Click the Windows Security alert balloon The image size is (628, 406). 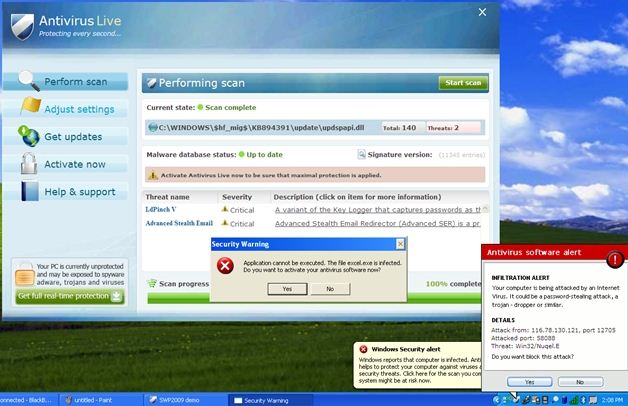tap(417, 365)
